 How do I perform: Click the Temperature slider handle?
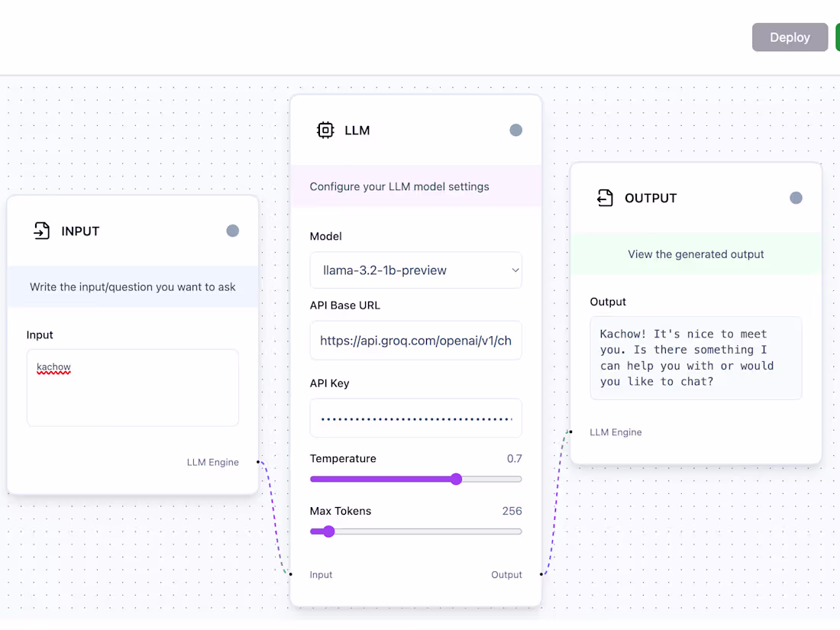pos(456,479)
